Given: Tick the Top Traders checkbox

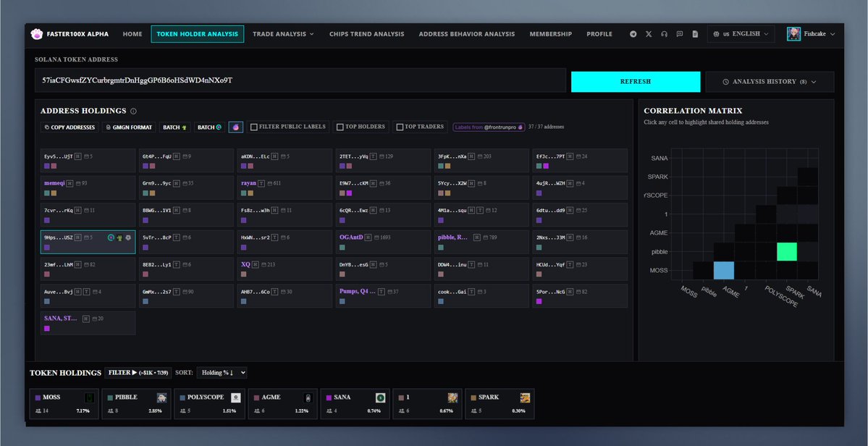Looking at the screenshot, I should 400,127.
